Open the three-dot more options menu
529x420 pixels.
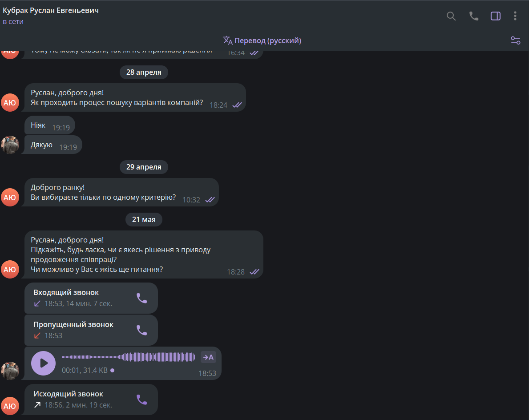[515, 16]
